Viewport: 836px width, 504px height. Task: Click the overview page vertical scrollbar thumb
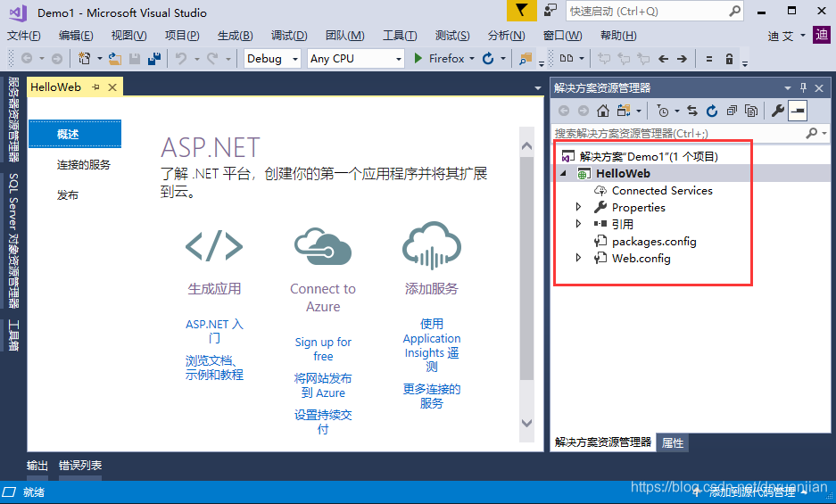click(526, 269)
